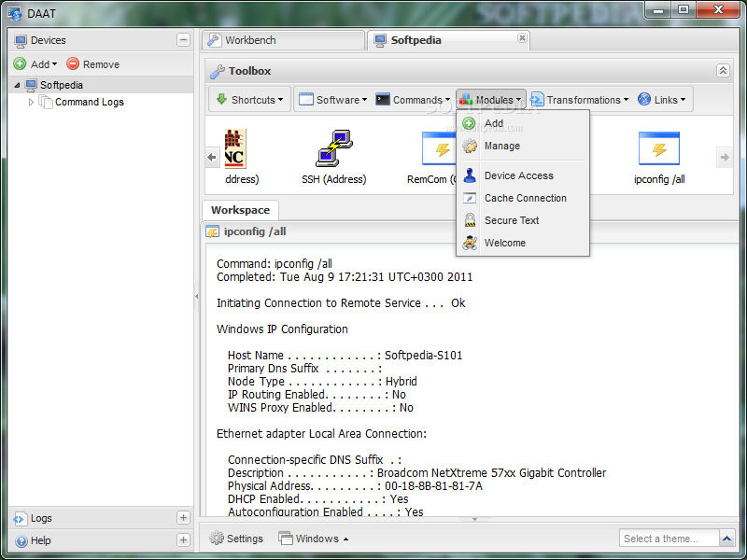
Task: Open the Shortcuts dropdown in the Toolbox
Action: 249,100
